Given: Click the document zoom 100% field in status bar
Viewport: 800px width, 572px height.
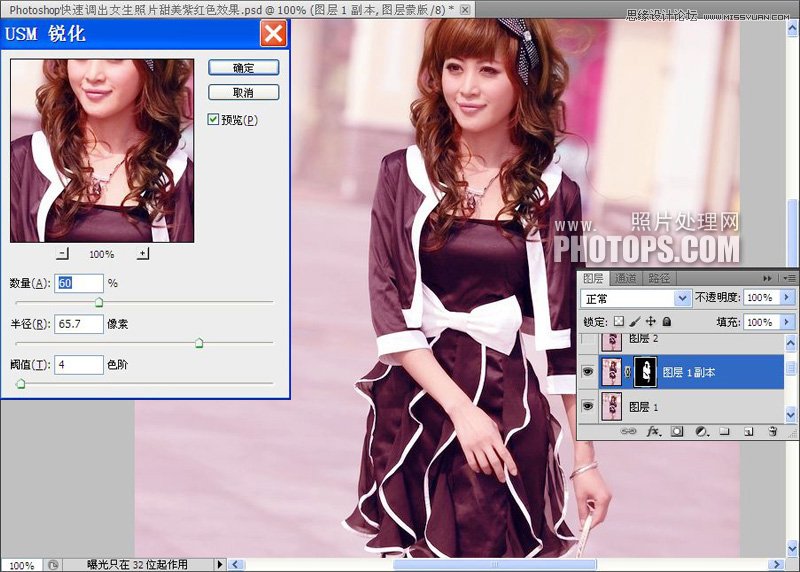Looking at the screenshot, I should (x=21, y=565).
